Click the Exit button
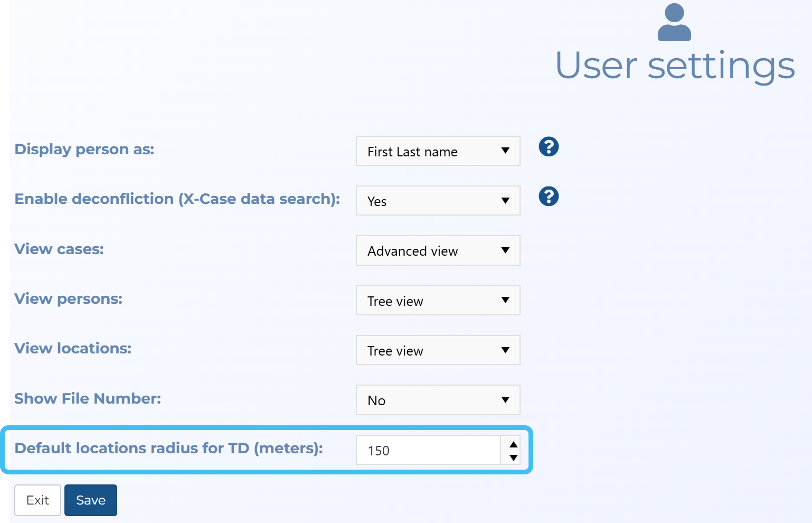This screenshot has width=812, height=523. point(37,500)
